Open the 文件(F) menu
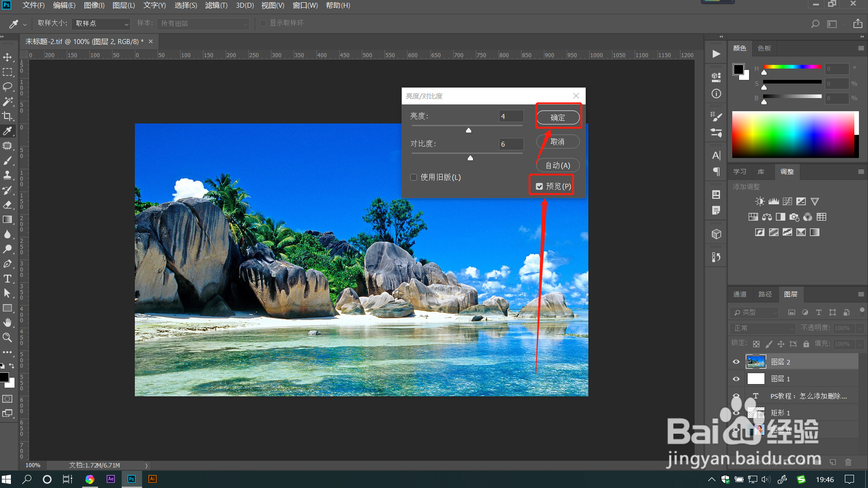The width and height of the screenshot is (868, 488). coord(34,5)
